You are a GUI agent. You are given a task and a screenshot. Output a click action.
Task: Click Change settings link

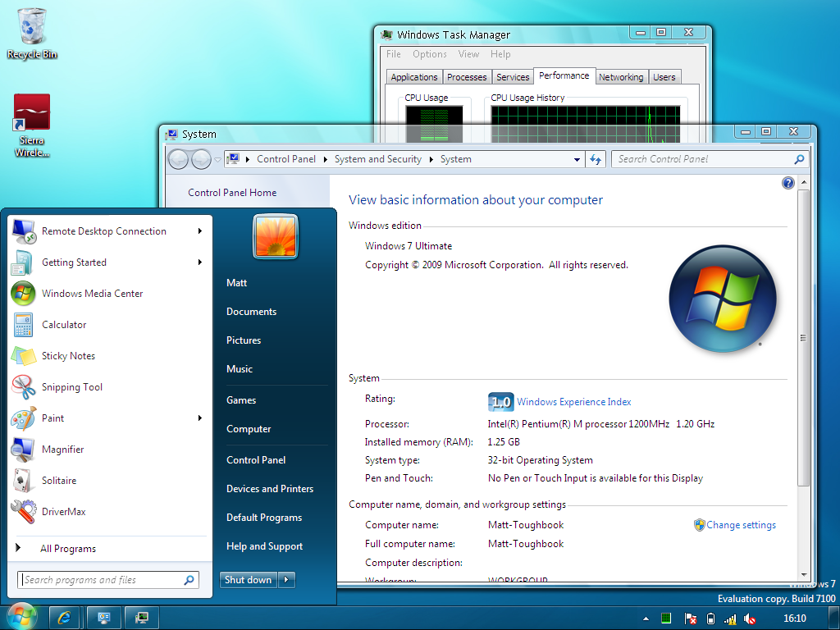741,525
